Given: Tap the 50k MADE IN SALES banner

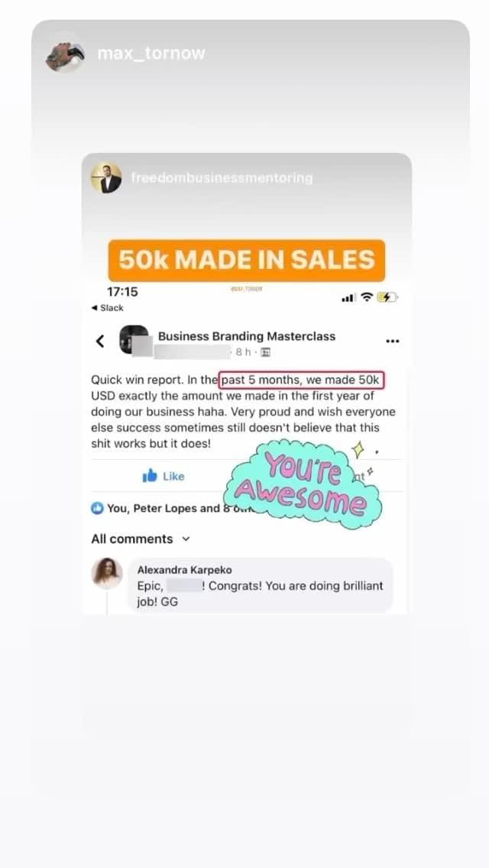Looking at the screenshot, I should pos(247,261).
